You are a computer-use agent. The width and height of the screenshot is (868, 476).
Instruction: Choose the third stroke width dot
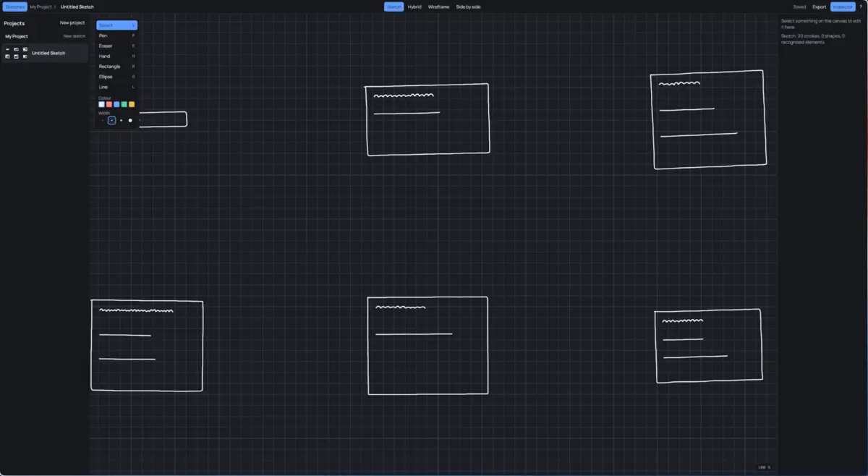click(x=121, y=121)
